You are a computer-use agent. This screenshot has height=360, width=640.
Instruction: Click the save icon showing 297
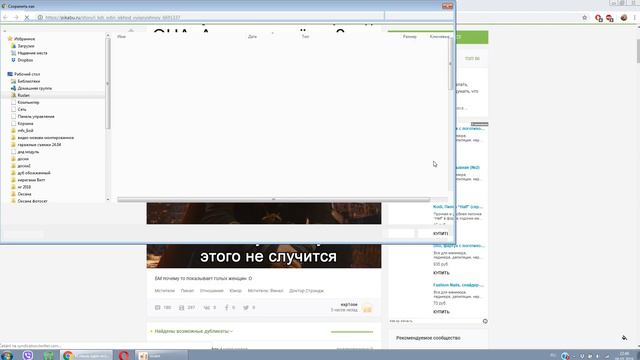pyautogui.click(x=182, y=307)
